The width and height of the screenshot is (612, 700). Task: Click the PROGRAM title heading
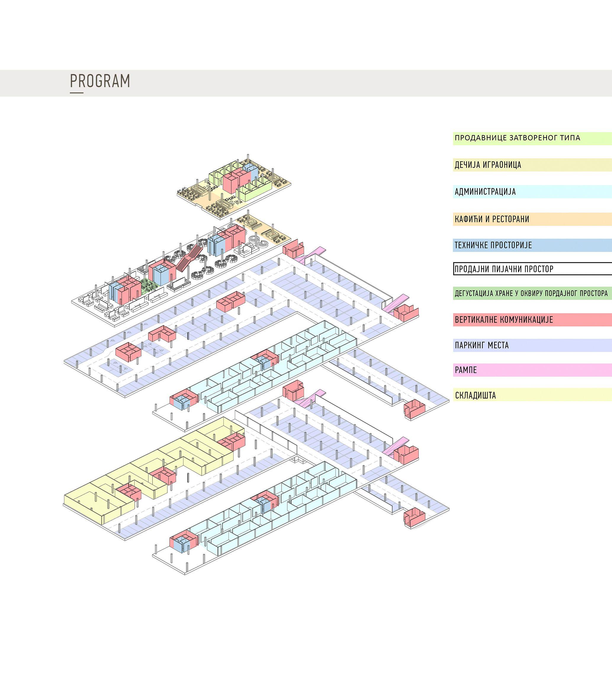[x=100, y=81]
